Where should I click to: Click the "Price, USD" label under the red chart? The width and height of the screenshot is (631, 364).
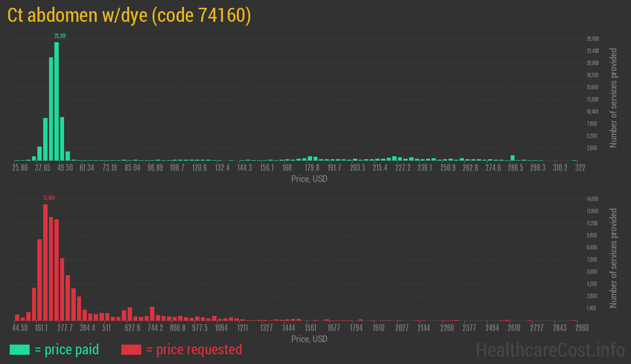309,339
